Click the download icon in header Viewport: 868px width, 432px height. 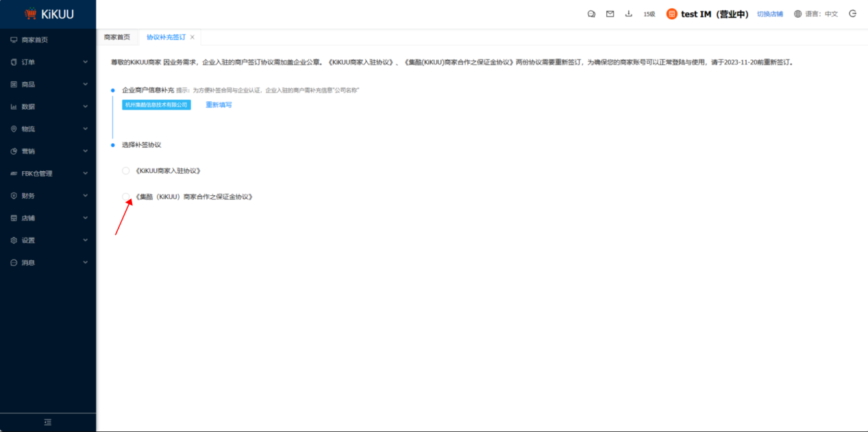(x=628, y=14)
